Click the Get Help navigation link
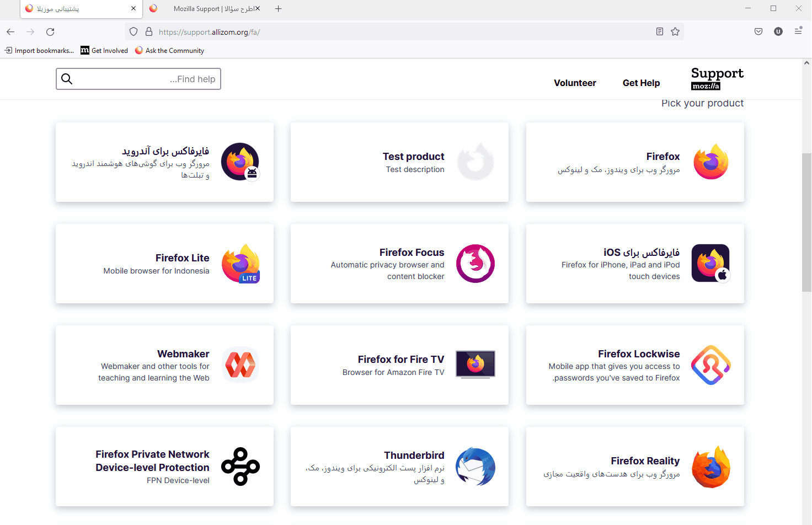 tap(641, 83)
